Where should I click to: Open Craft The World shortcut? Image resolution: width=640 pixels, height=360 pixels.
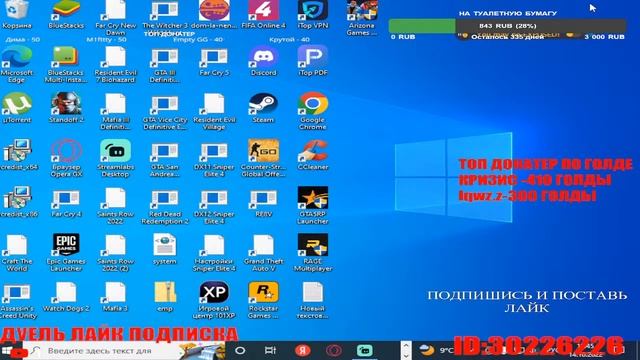pyautogui.click(x=17, y=253)
